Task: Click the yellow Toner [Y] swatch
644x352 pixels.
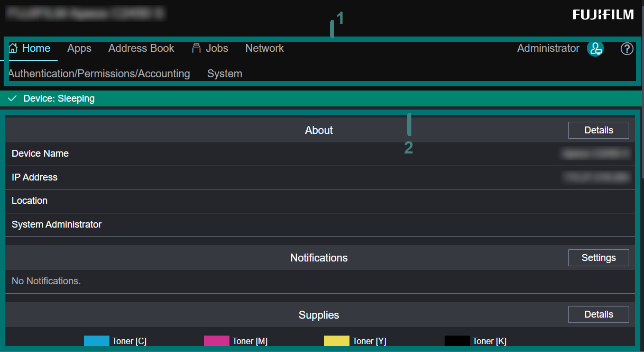Action: click(337, 341)
